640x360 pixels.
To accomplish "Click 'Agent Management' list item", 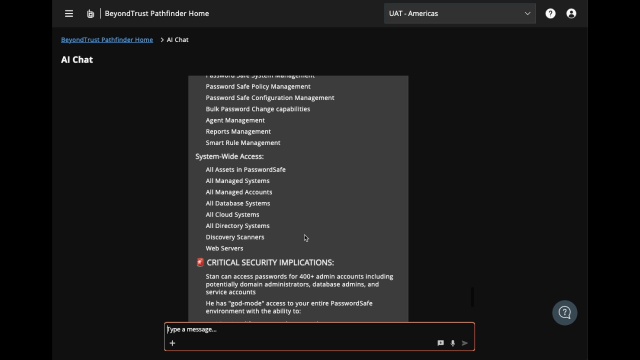I will tap(235, 120).
